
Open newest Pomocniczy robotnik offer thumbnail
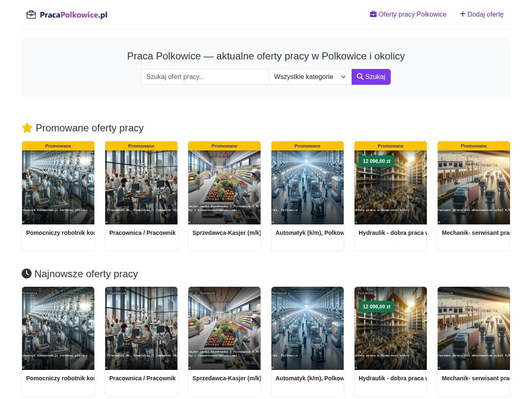58,328
